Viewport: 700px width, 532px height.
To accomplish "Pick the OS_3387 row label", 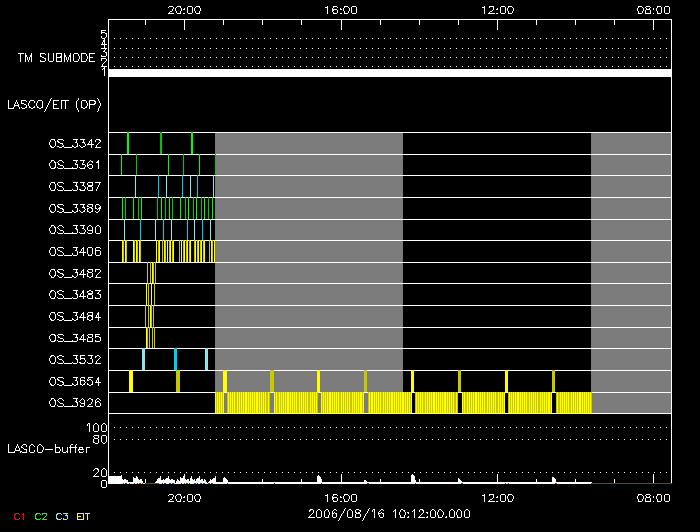I will [x=74, y=187].
